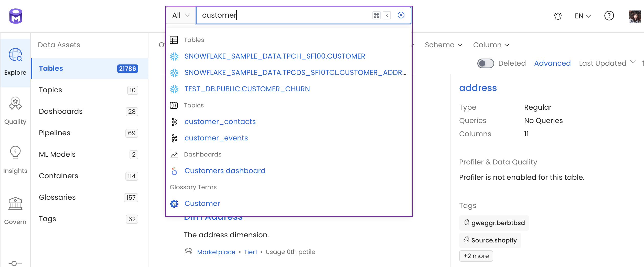Click Kafka icon beside customer_contacts
The width and height of the screenshot is (644, 267).
174,122
